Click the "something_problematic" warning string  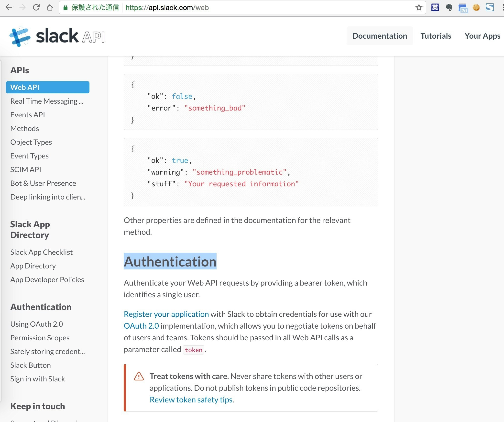pyautogui.click(x=239, y=172)
